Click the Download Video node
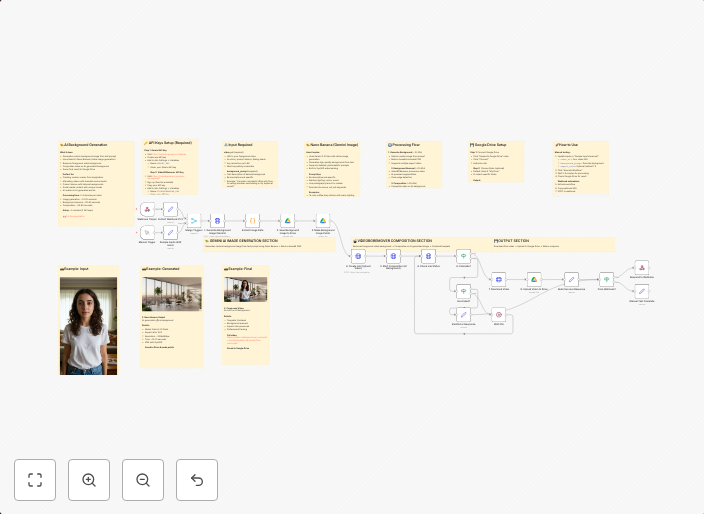Image resolution: width=704 pixels, height=514 pixels. 498,280
